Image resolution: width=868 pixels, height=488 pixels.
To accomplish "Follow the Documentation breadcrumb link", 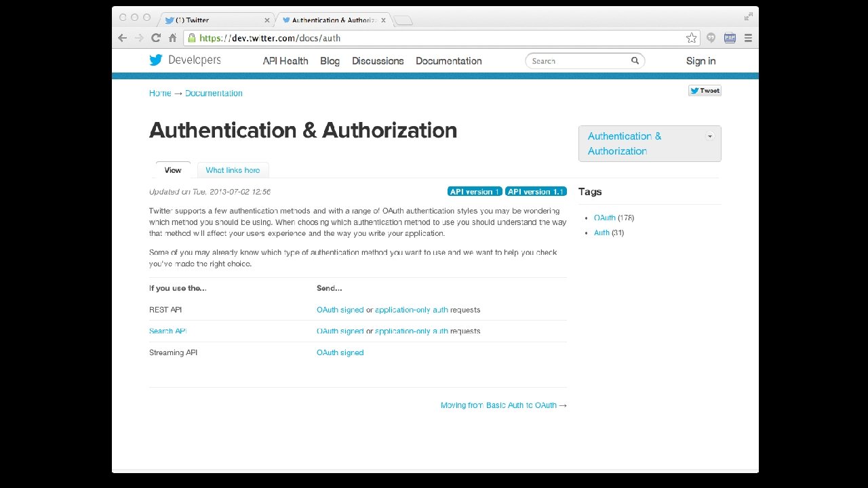I will [x=214, y=93].
